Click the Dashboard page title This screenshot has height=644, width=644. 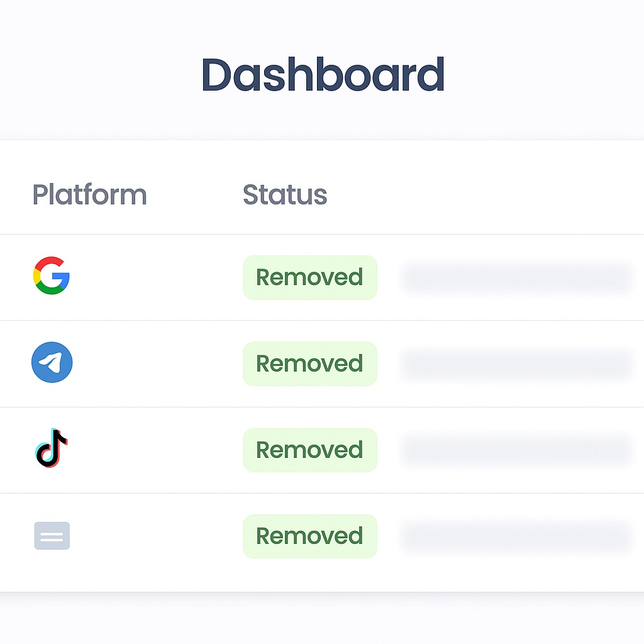pyautogui.click(x=323, y=75)
